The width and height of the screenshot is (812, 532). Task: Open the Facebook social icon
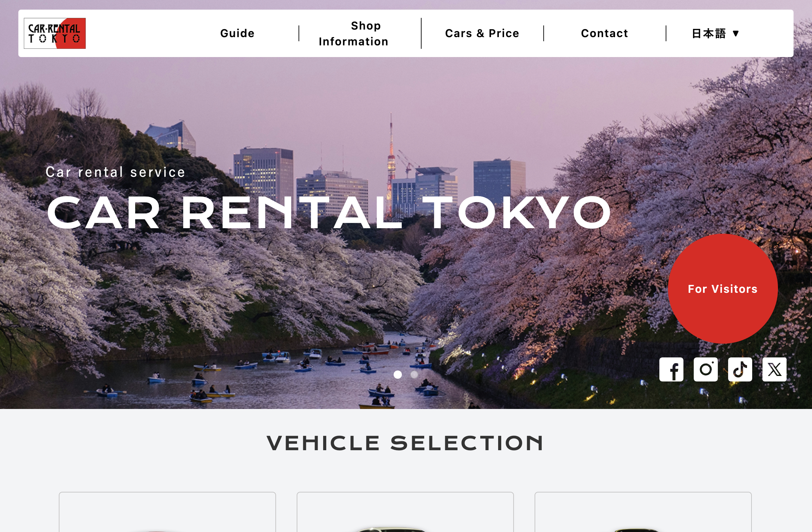point(671,369)
